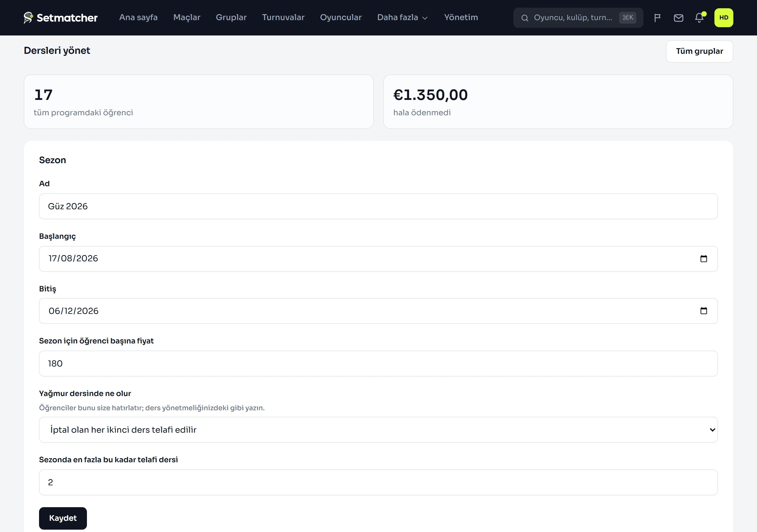Click the Ad field containing Güz 2026
This screenshot has height=532, width=757.
coord(378,206)
